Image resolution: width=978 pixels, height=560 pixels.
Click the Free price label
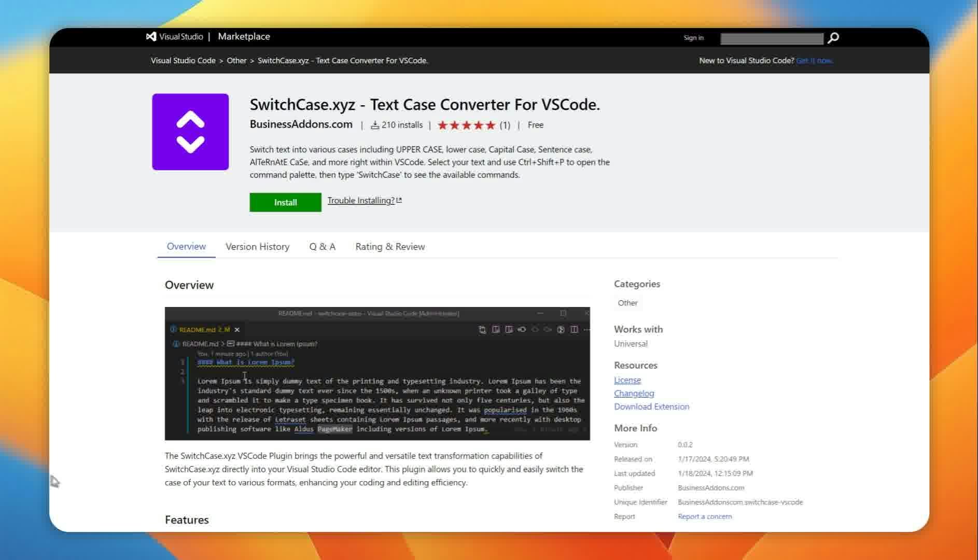click(536, 125)
